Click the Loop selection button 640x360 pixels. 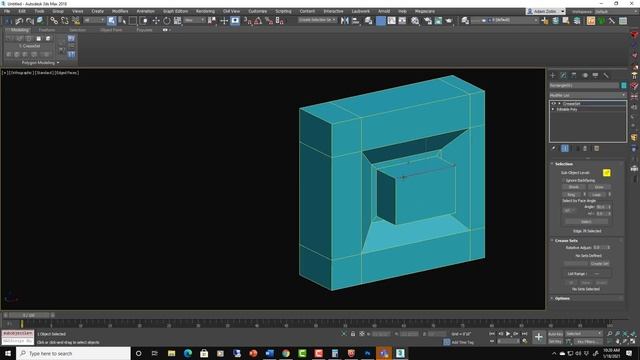[597, 195]
